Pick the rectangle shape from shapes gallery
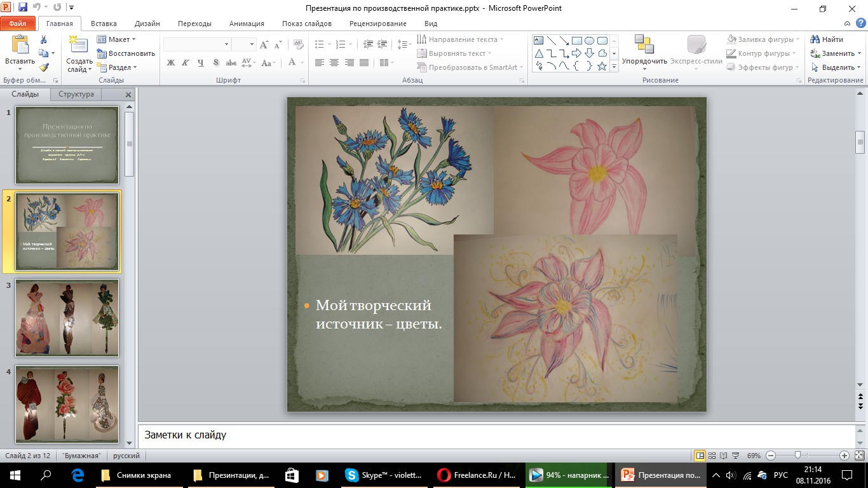The width and height of the screenshot is (868, 488). (577, 40)
